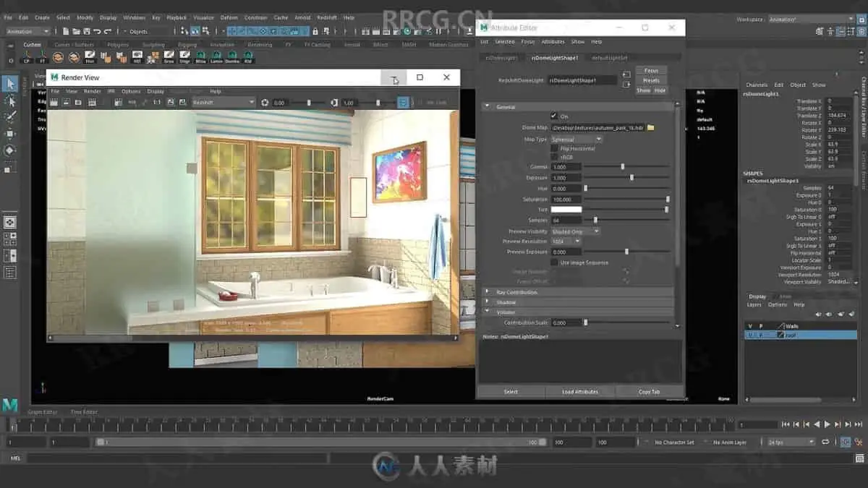868x488 pixels.
Task: Toggle the dome light On checkbox
Action: click(x=554, y=116)
